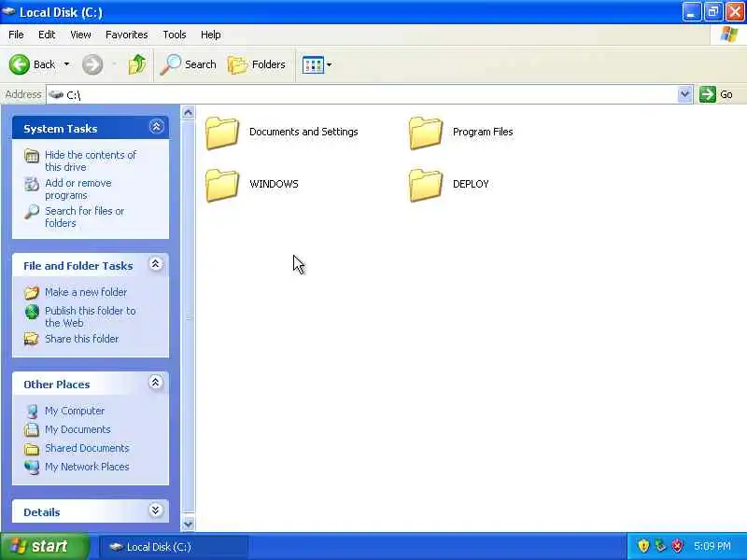This screenshot has width=747, height=560.
Task: Open the Help menu
Action: pyautogui.click(x=211, y=35)
